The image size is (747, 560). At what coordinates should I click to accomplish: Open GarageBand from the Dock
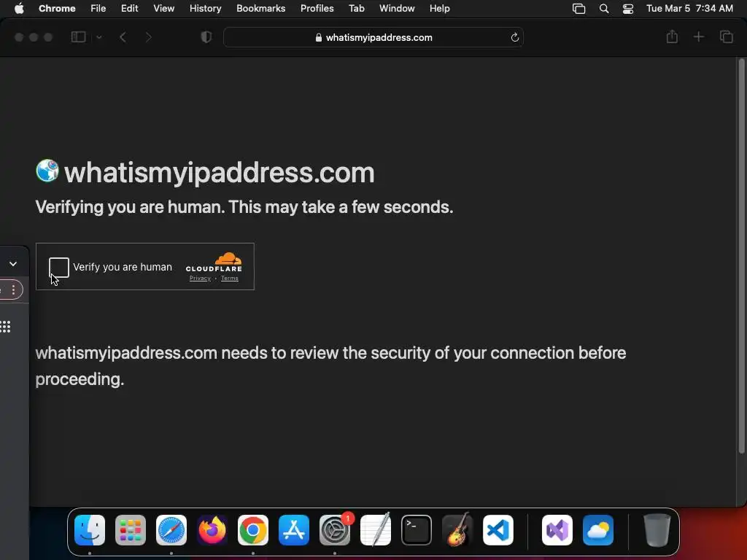pyautogui.click(x=457, y=530)
